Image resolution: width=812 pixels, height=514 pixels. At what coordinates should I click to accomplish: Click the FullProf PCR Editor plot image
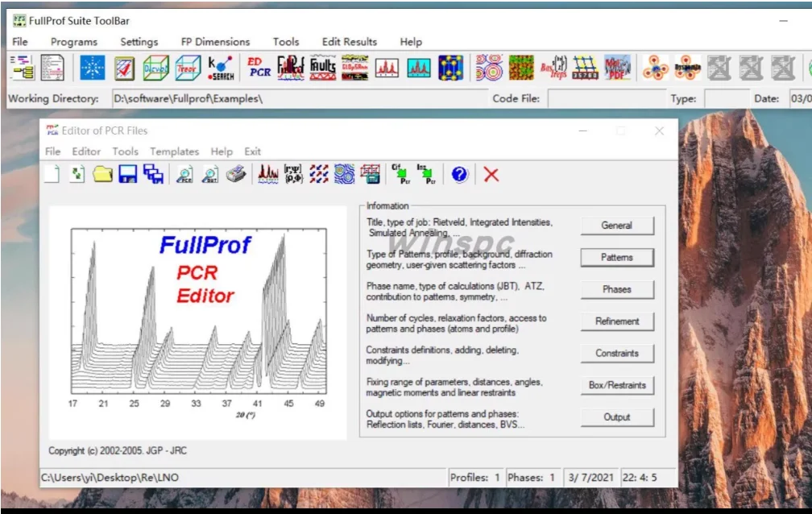198,323
